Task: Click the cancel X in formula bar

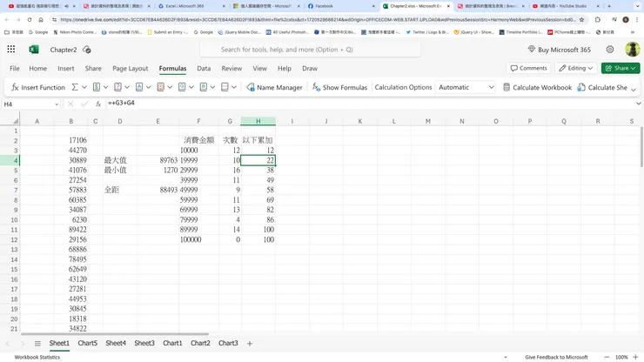Action: point(70,104)
